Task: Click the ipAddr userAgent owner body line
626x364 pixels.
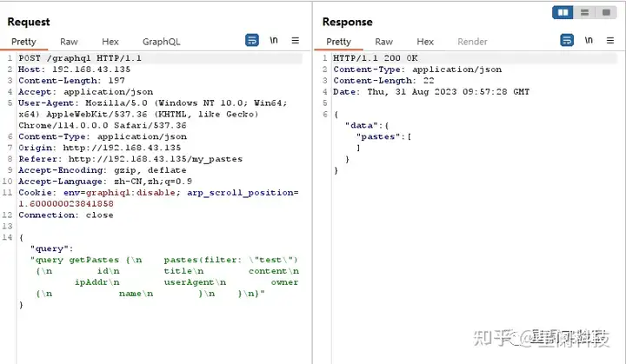Action: pos(186,282)
